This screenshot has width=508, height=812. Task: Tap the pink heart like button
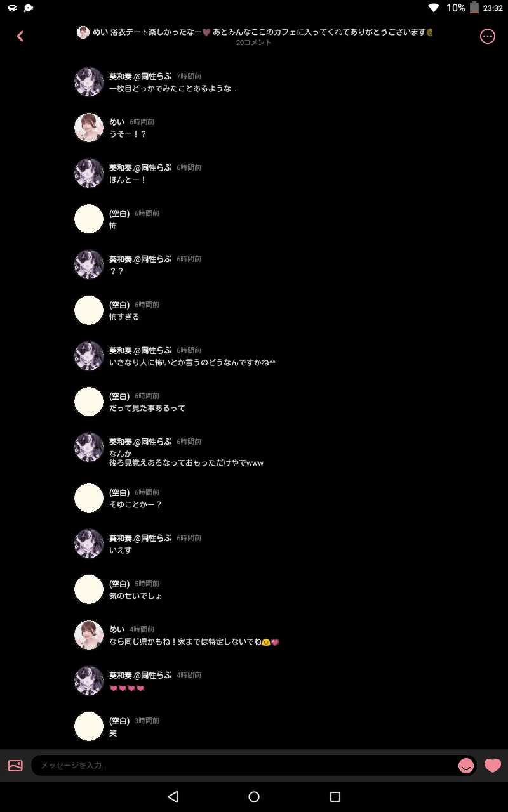click(x=493, y=766)
